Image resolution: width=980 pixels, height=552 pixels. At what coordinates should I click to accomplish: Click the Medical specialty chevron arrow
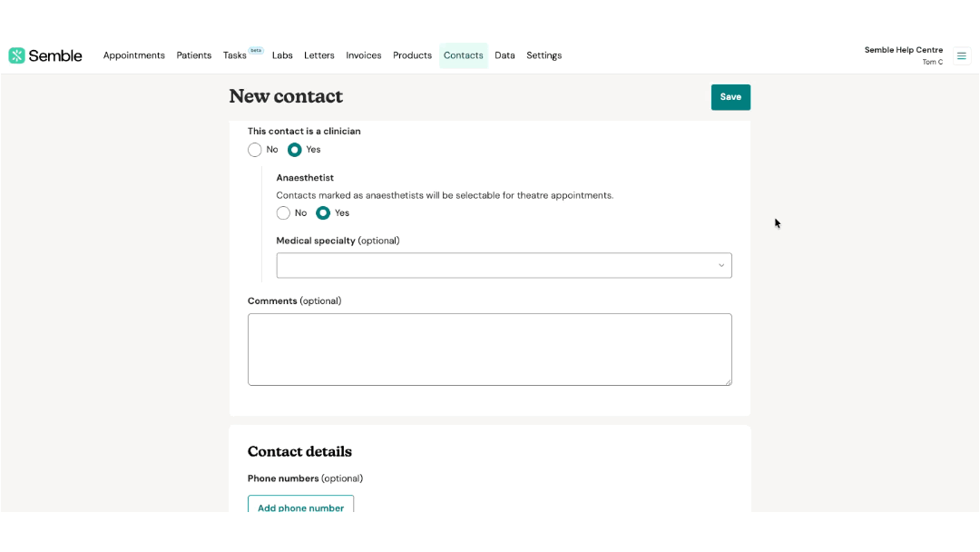coord(721,265)
